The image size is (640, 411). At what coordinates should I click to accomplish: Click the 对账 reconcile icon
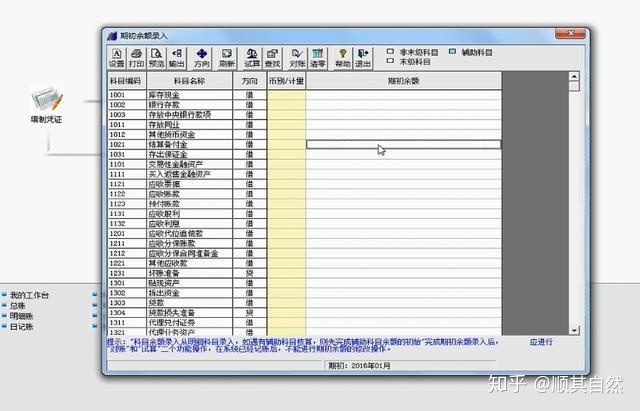[297, 58]
